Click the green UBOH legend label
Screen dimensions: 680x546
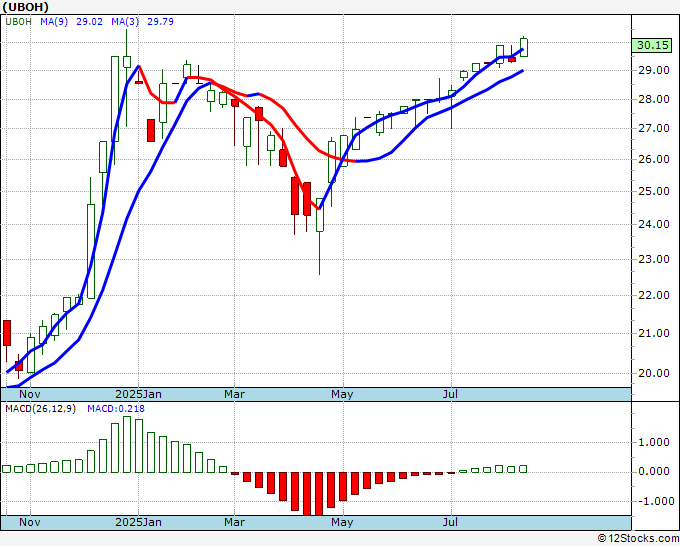tap(18, 22)
